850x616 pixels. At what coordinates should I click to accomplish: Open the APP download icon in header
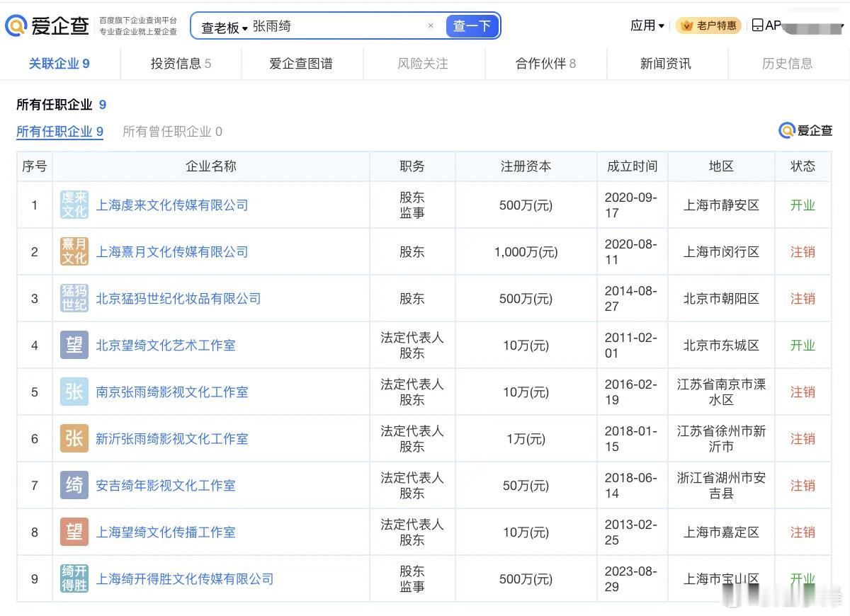coord(758,25)
